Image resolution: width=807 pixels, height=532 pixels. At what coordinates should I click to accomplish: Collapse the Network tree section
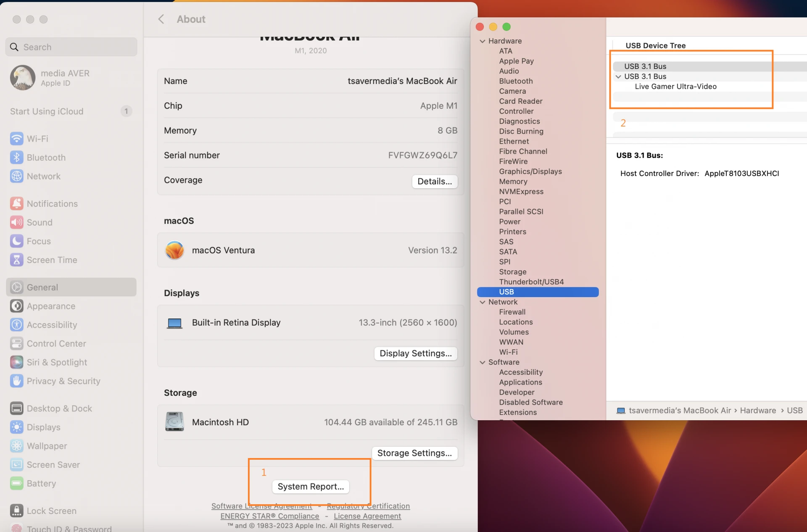[x=483, y=302]
